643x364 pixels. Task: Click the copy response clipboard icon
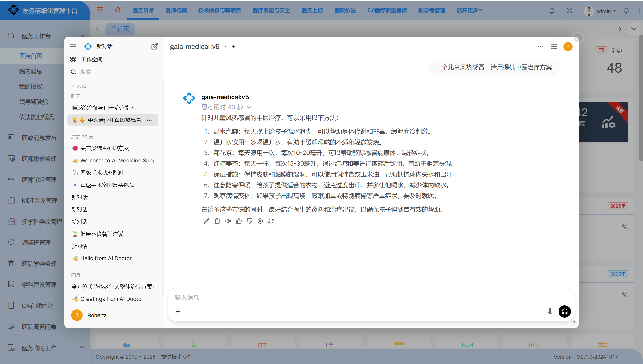(x=217, y=221)
